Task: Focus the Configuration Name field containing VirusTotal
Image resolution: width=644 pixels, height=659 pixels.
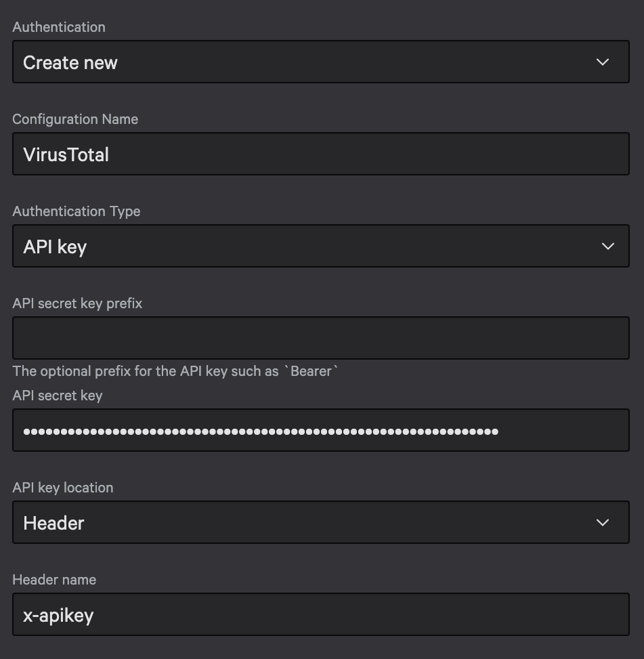Action: coord(320,154)
